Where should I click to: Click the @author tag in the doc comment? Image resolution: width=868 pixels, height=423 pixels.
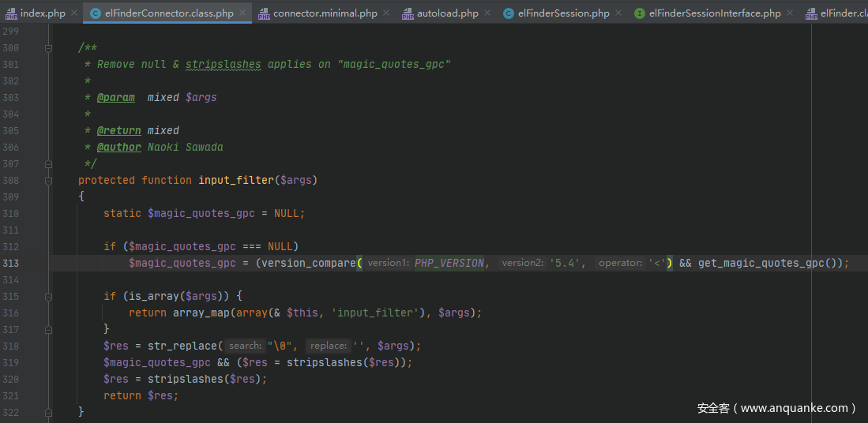pos(118,148)
